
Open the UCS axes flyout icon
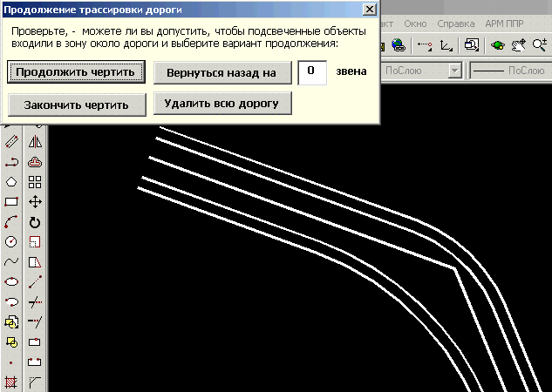click(x=446, y=45)
